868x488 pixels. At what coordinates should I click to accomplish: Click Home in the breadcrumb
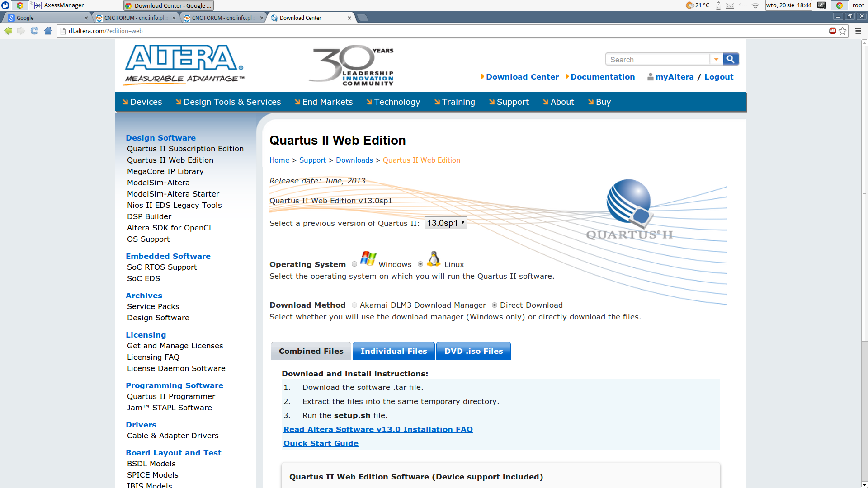[279, 160]
